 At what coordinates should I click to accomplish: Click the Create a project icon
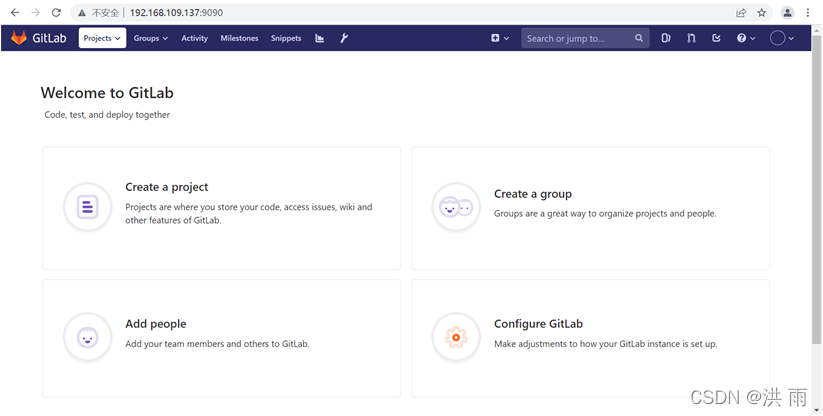coord(88,207)
